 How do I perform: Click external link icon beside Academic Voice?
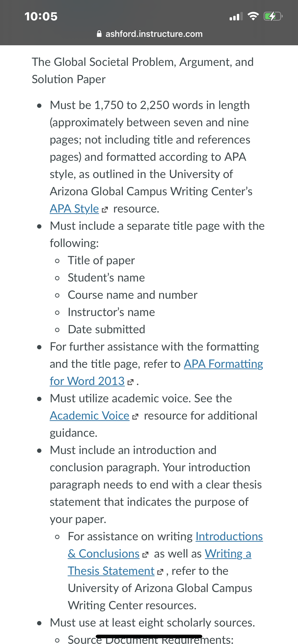pos(135,417)
